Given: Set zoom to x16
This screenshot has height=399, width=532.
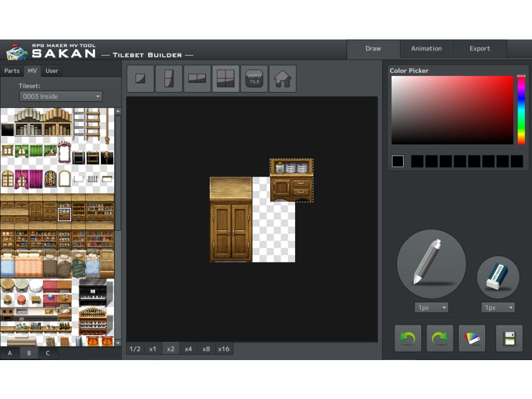Looking at the screenshot, I should click(224, 349).
